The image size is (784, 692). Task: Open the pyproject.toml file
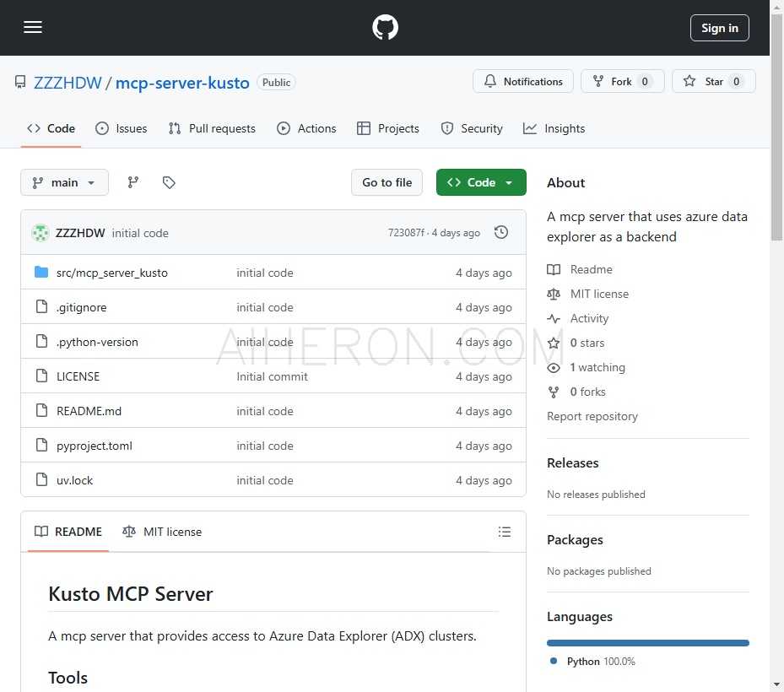[x=95, y=446]
